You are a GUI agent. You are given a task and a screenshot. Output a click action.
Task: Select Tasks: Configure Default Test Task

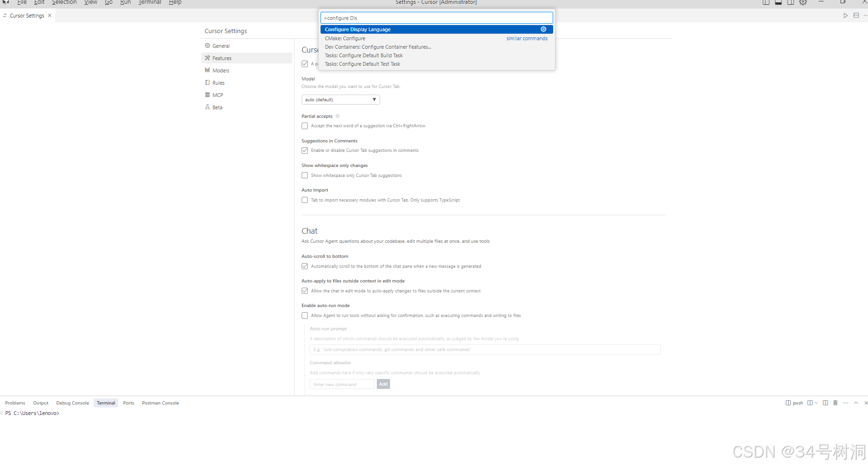(436, 64)
